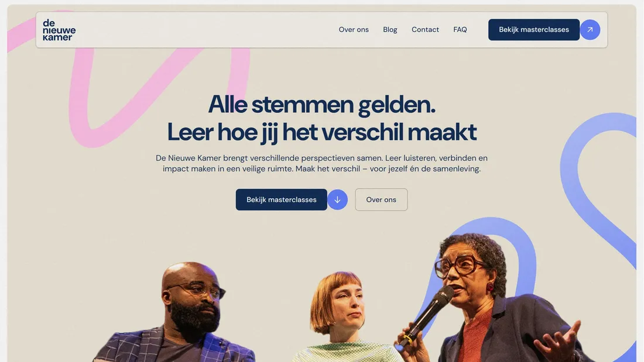
Task: Click the outlined Over ons button
Action: point(381,199)
